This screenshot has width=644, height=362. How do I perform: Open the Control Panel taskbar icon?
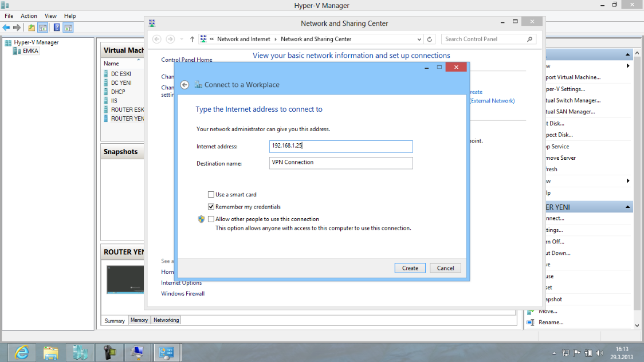click(x=167, y=352)
